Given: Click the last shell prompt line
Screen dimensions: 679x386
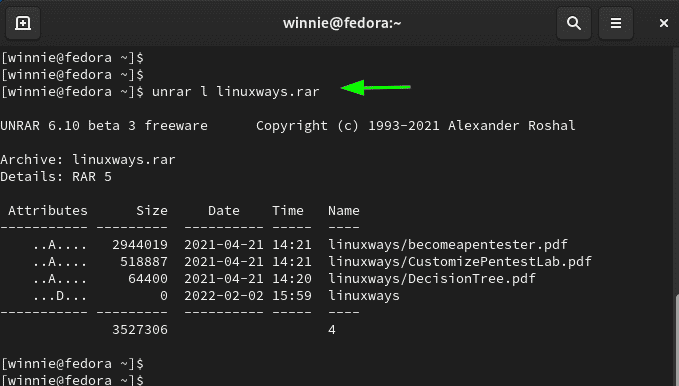Looking at the screenshot, I should (x=72, y=380).
